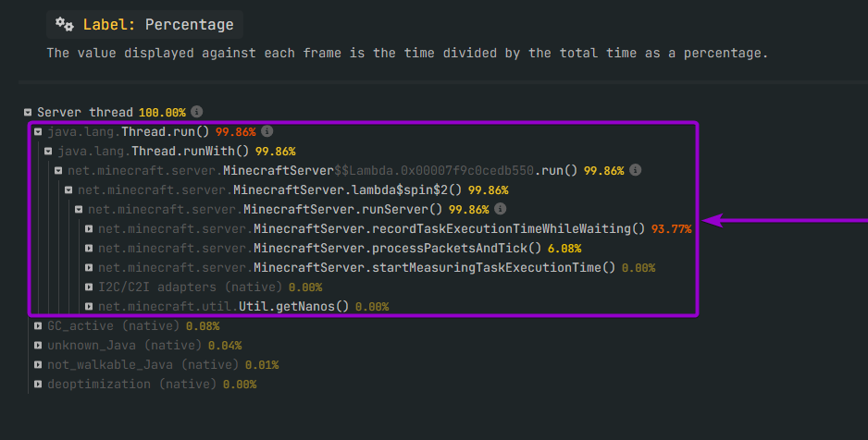Select processPacketsAndTick() frame
This screenshot has width=868, height=440.
319,248
